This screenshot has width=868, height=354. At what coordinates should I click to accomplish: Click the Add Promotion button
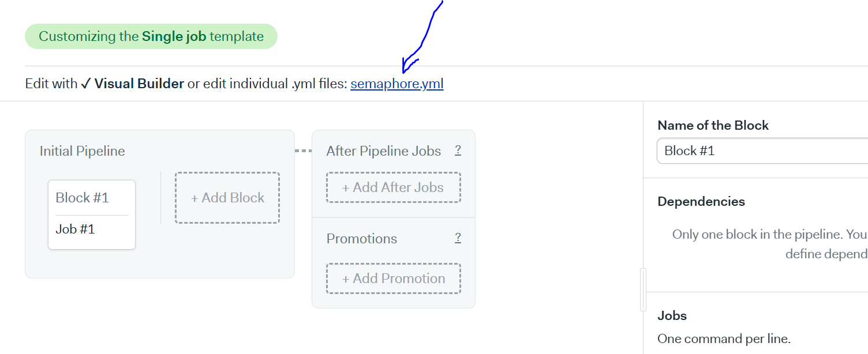pos(393,278)
